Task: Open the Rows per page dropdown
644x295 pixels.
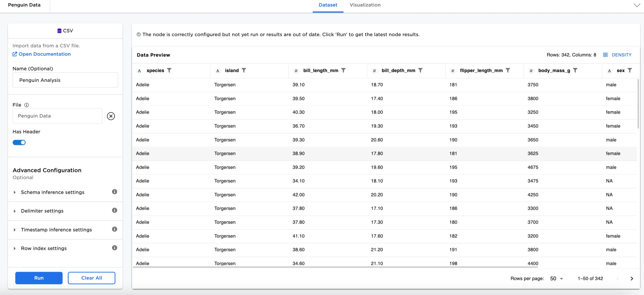Action: [556, 278]
